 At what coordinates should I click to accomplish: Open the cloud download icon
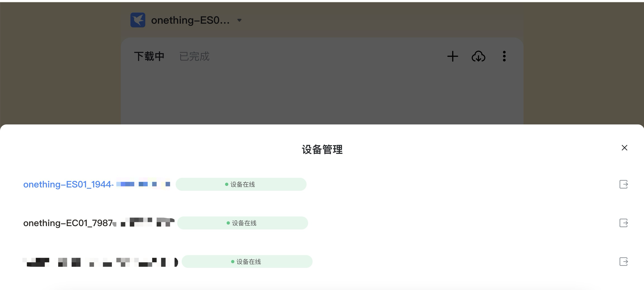(x=478, y=56)
